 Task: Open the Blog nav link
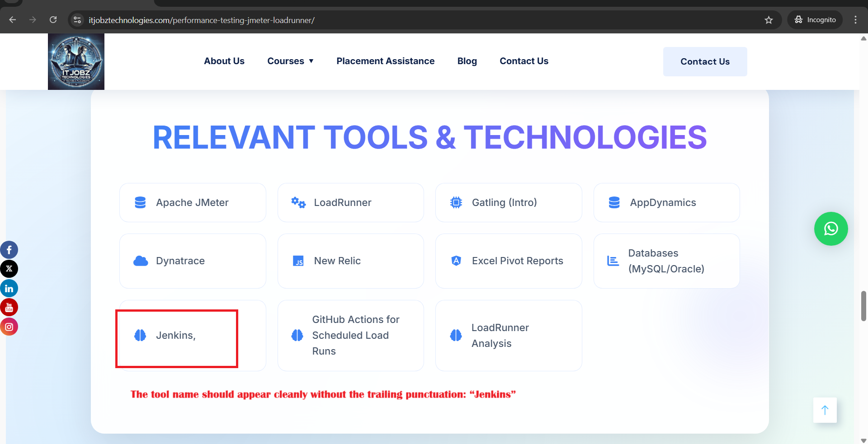pos(467,61)
